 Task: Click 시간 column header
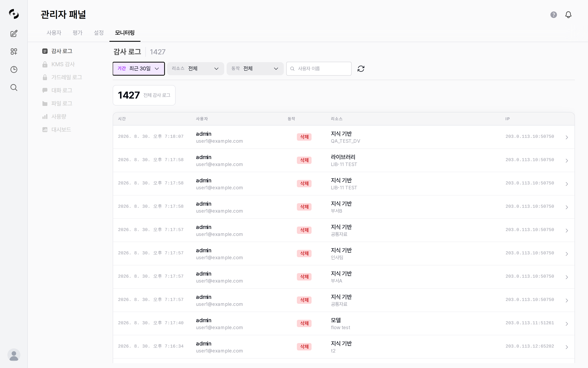tap(122, 119)
